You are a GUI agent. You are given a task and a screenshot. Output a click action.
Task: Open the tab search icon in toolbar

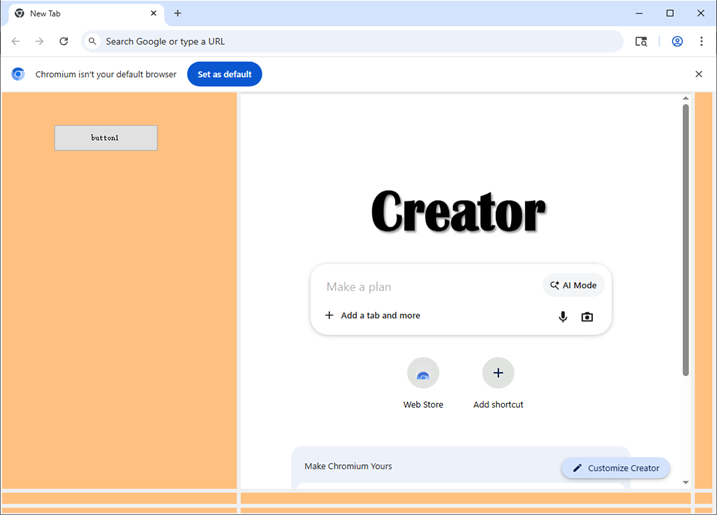click(641, 42)
